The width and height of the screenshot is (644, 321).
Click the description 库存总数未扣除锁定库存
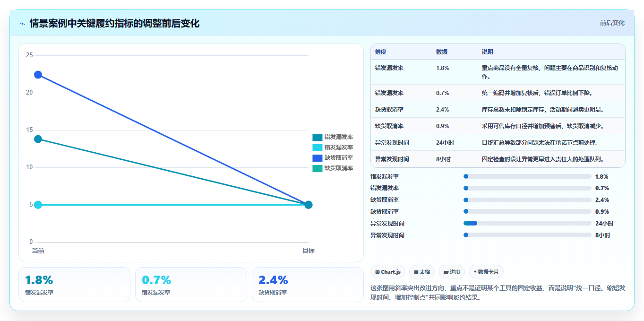[x=543, y=110]
